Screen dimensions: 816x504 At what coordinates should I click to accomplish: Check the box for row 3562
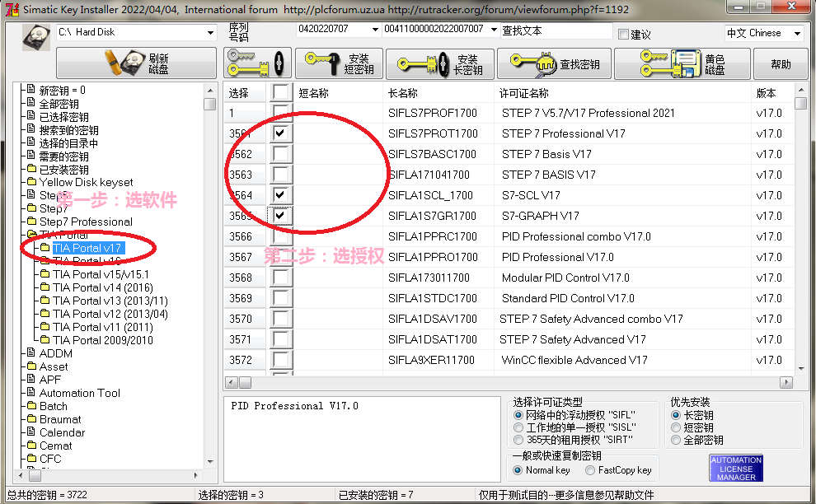[x=280, y=153]
